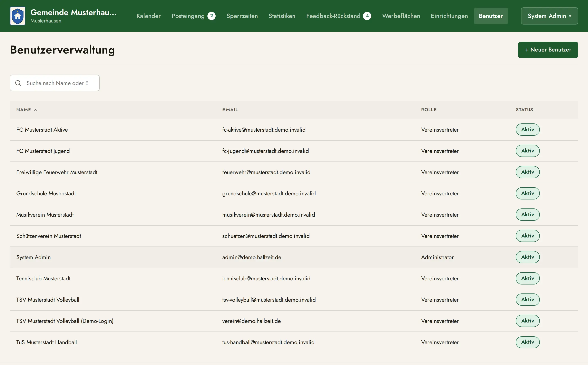
Task: Switch to Statistiken
Action: 282,16
